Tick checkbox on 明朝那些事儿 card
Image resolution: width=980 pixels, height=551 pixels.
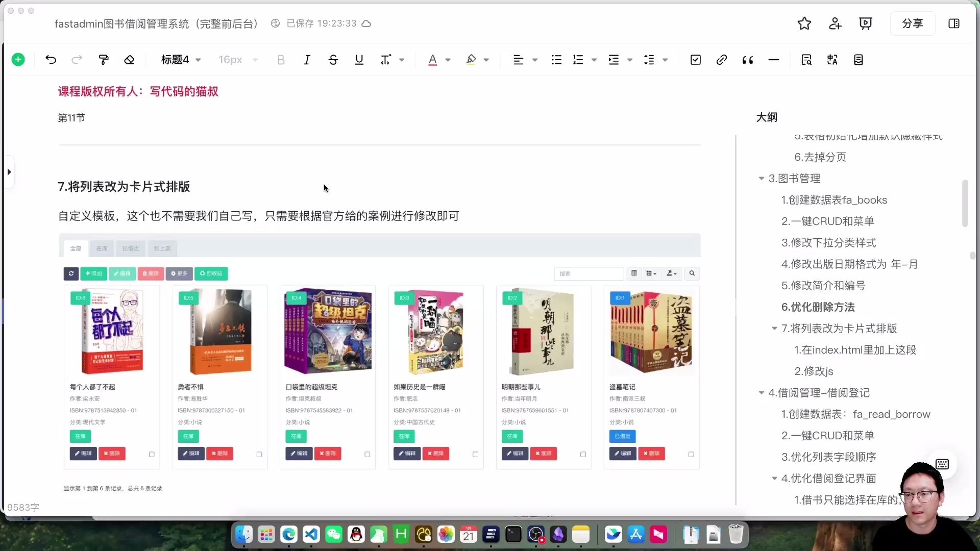[x=583, y=454]
